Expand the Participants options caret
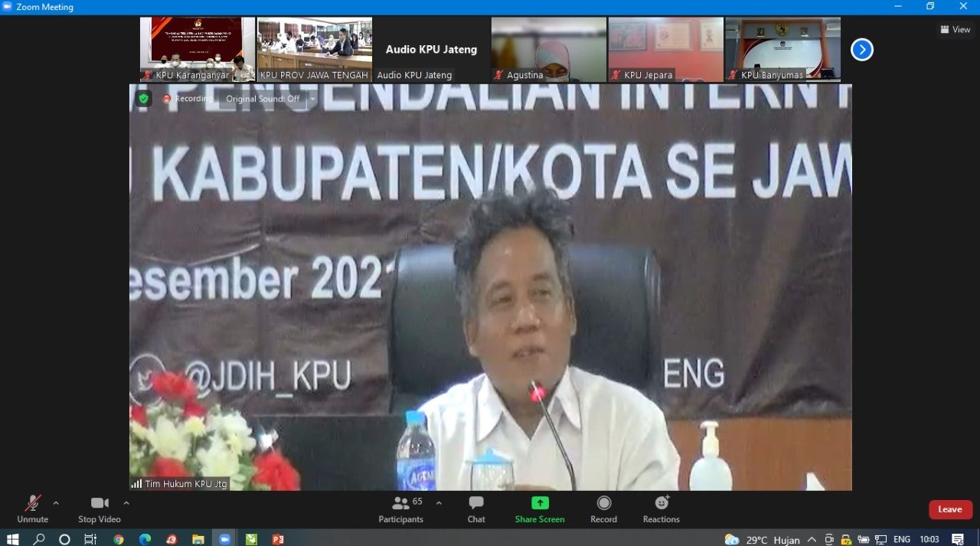 (x=439, y=503)
